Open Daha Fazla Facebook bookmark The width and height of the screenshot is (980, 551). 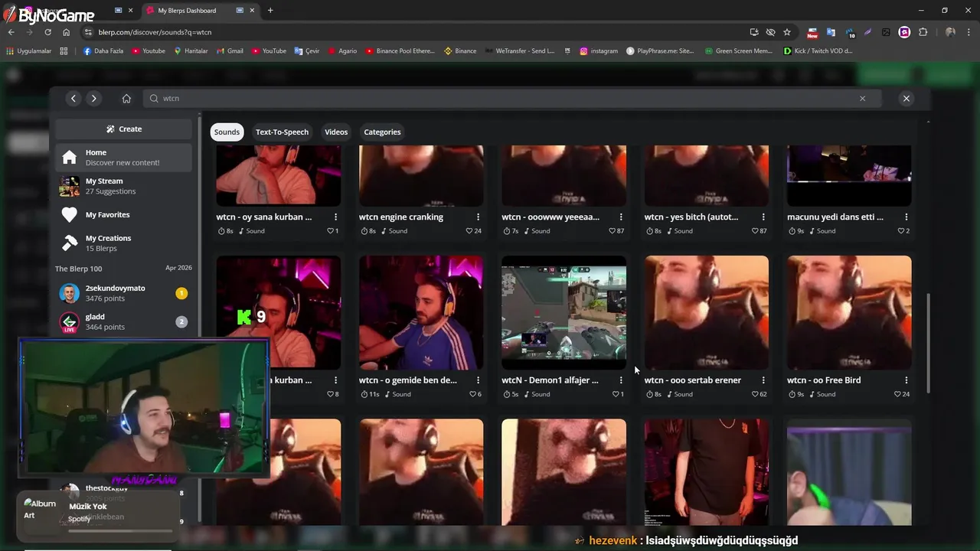(103, 51)
